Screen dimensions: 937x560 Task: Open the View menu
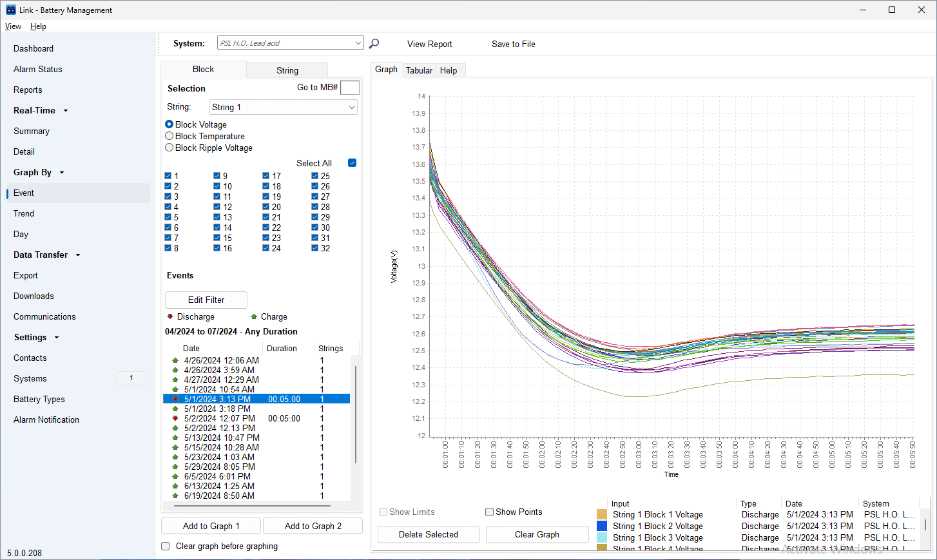click(x=13, y=26)
